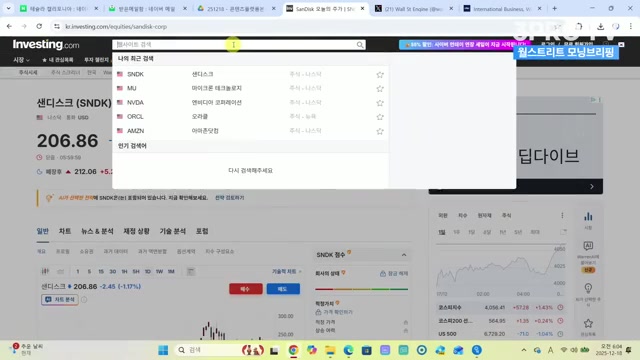Show hidden system tray icons chevron
The width and height of the screenshot is (640, 360).
click(524, 350)
